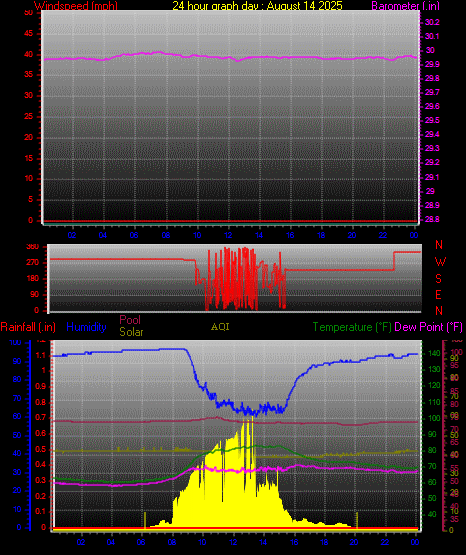Viewport: 466px width, 555px height.
Task: Click the compass letter E
Action: point(438,294)
